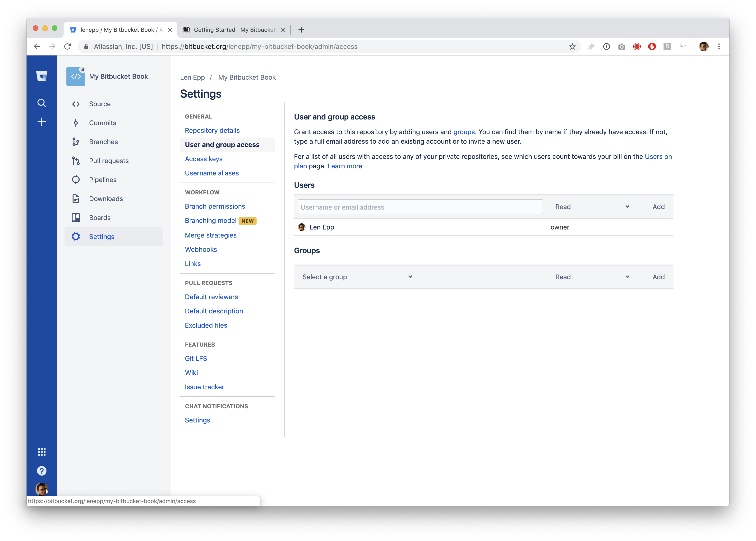Click Len Epp breadcrumb link
The height and width of the screenshot is (541, 756).
(192, 77)
